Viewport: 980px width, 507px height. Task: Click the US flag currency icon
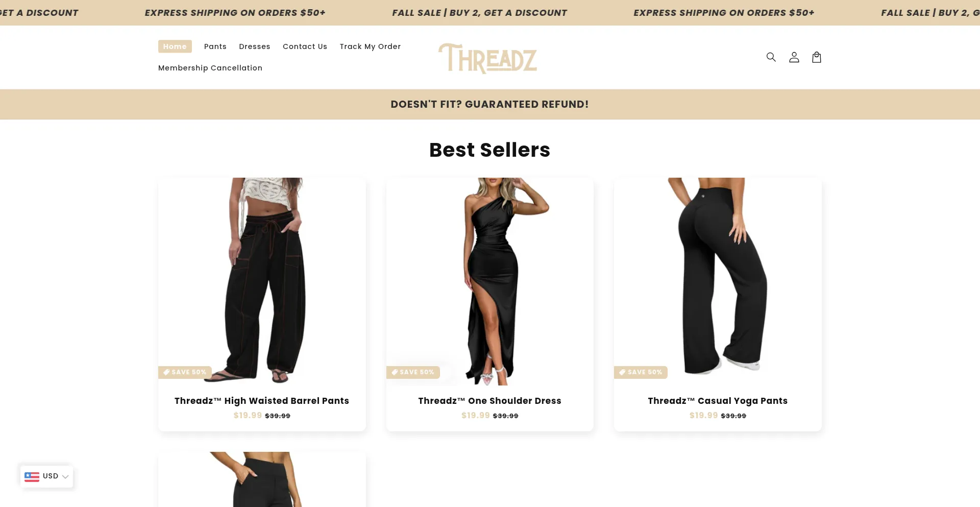point(32,476)
